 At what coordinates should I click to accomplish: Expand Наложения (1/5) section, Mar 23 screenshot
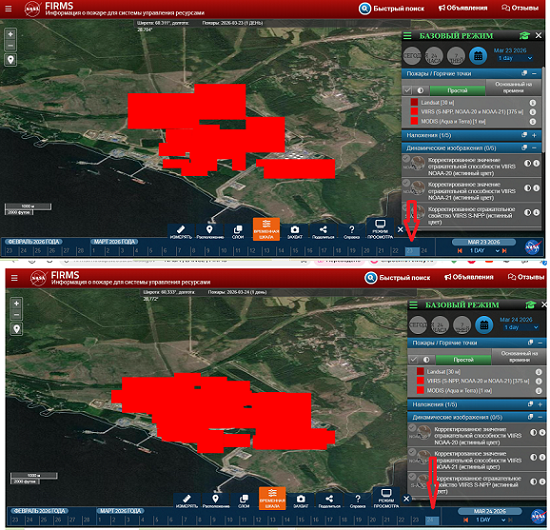coord(534,135)
